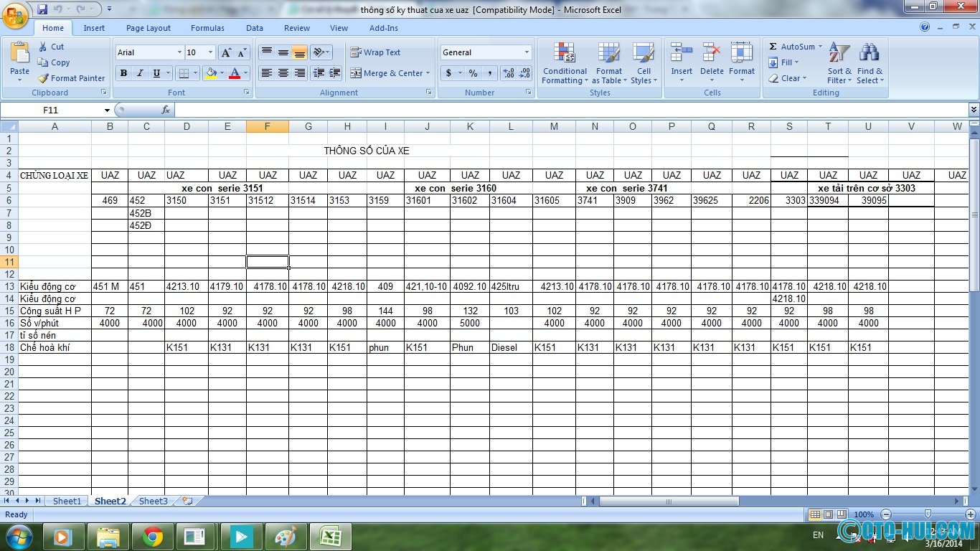The width and height of the screenshot is (980, 551).
Task: Open the borders dropdown arrow
Action: pyautogui.click(x=196, y=73)
